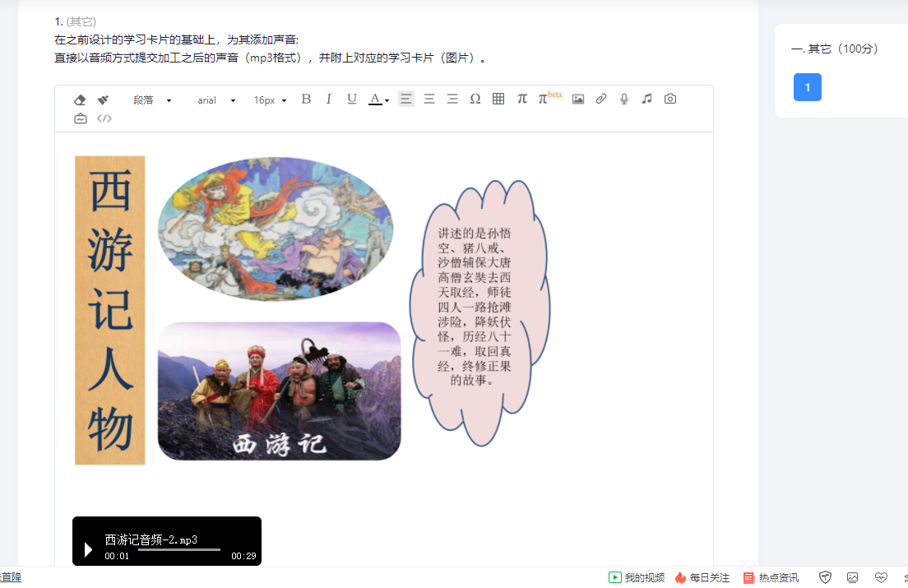Click the shield security icon in status bar
Image resolution: width=908 pixels, height=588 pixels.
pos(825,577)
